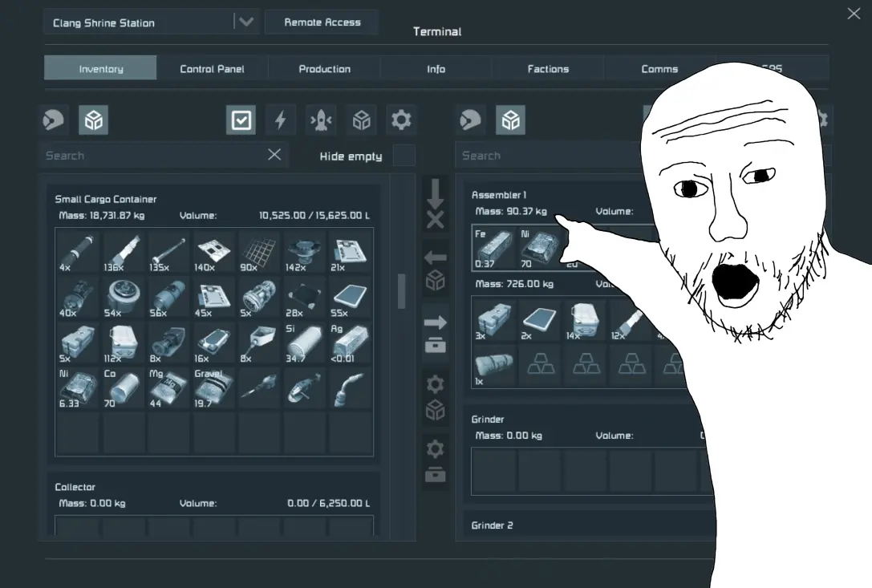This screenshot has width=872, height=588.
Task: Click the right arrow deposit-all button
Action: coord(436,335)
